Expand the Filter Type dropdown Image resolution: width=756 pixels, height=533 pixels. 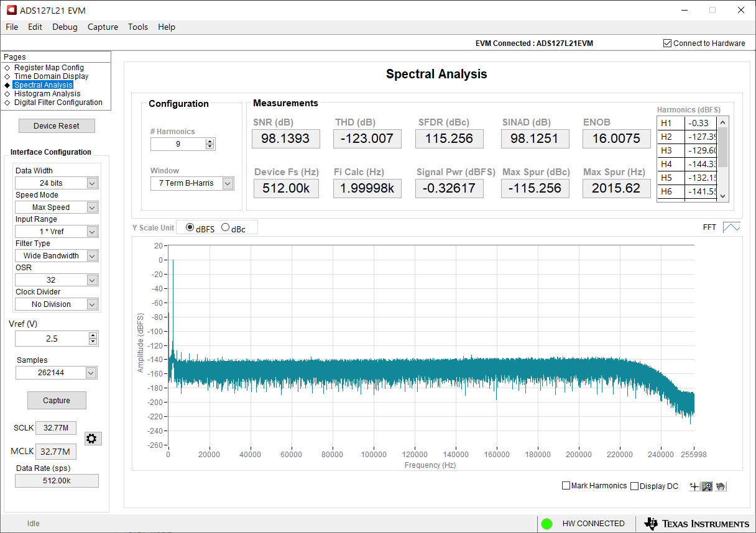tap(92, 256)
